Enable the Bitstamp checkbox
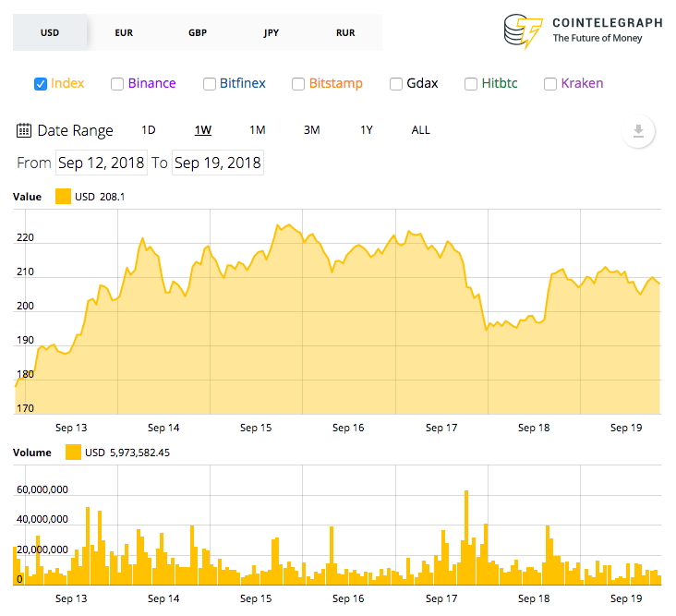The image size is (676, 616). pos(298,84)
